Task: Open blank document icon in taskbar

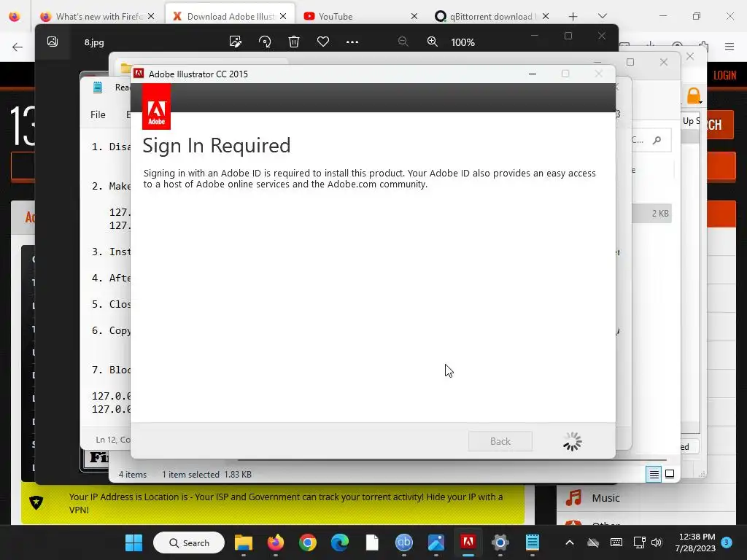Action: [372, 542]
